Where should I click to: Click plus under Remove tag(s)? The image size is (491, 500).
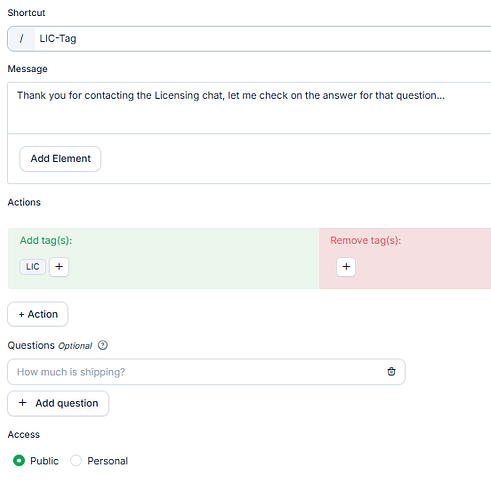tap(346, 267)
